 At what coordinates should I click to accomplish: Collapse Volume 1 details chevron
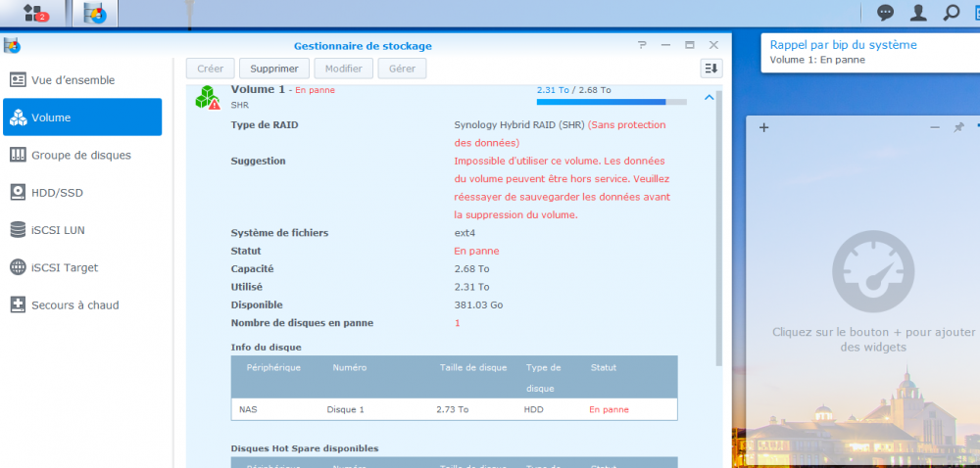tap(709, 97)
